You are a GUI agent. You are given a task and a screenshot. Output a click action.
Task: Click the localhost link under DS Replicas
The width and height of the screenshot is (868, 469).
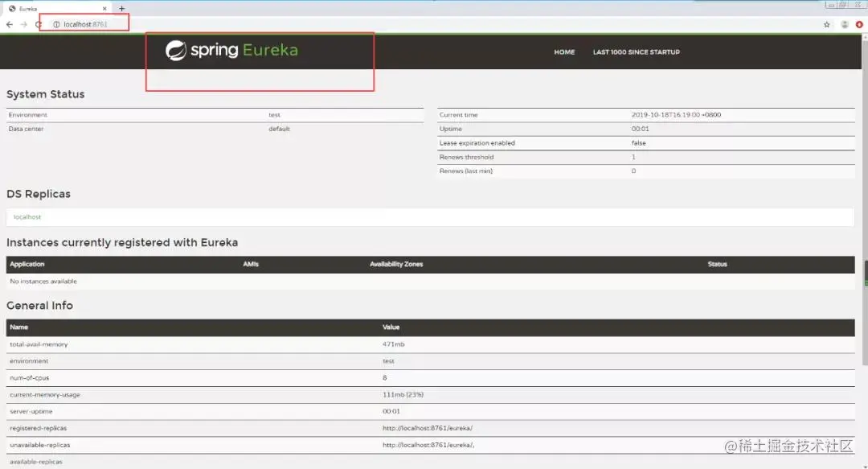[x=27, y=216]
